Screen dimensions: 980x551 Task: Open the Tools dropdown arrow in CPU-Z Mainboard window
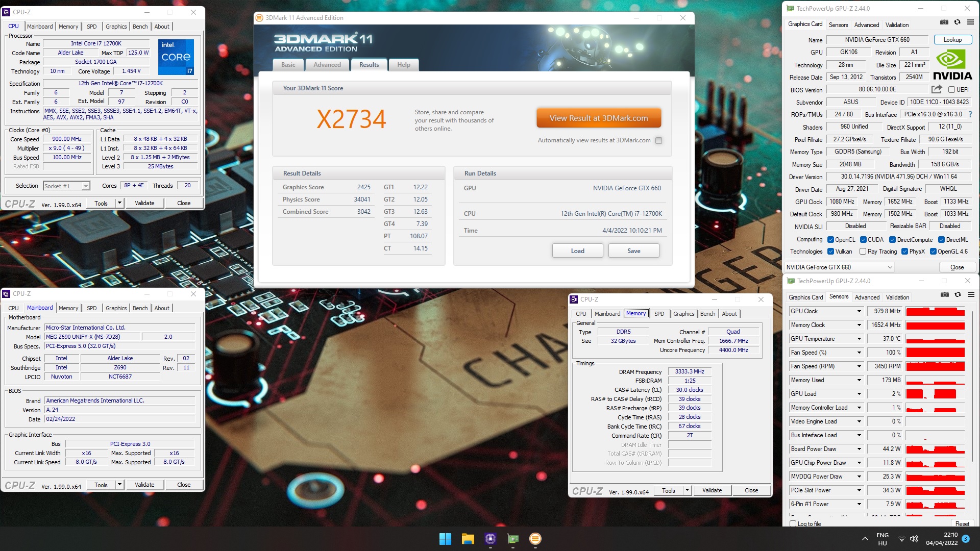point(119,485)
